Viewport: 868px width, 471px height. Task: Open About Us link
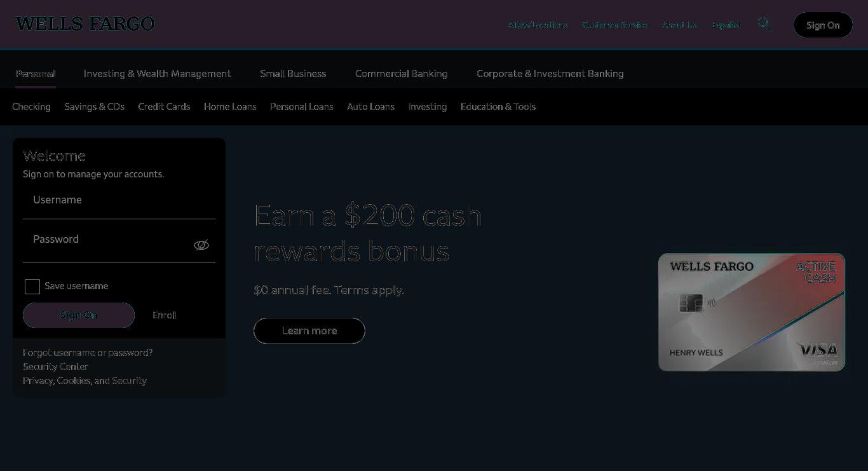pyautogui.click(x=679, y=25)
